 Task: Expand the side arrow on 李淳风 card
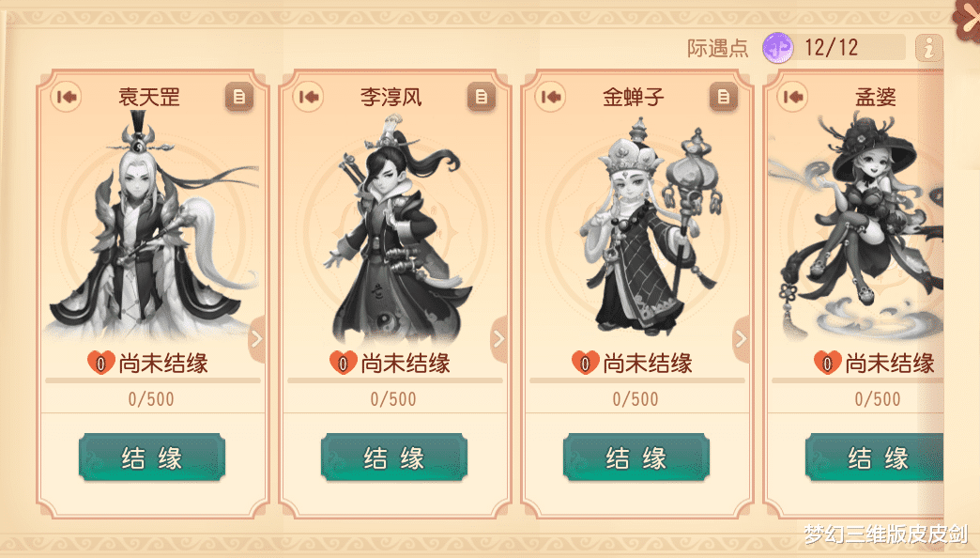(x=498, y=339)
